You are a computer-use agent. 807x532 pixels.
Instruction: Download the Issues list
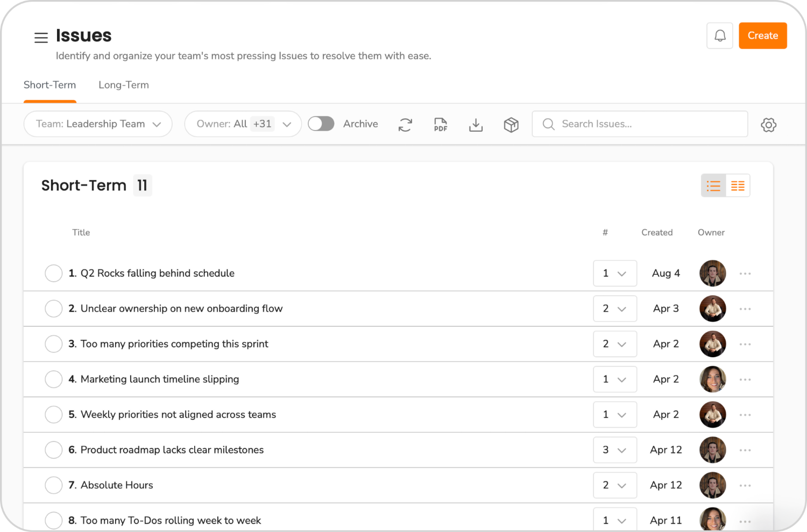click(476, 124)
